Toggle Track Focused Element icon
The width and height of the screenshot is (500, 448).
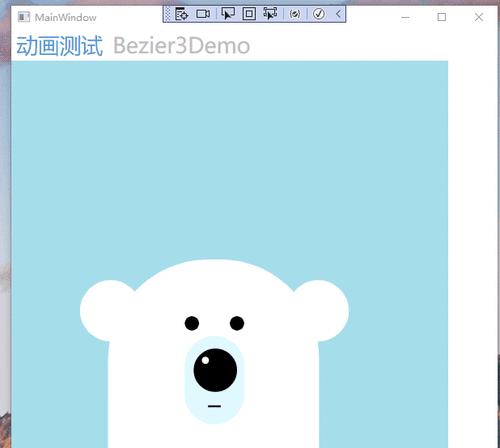[x=270, y=14]
